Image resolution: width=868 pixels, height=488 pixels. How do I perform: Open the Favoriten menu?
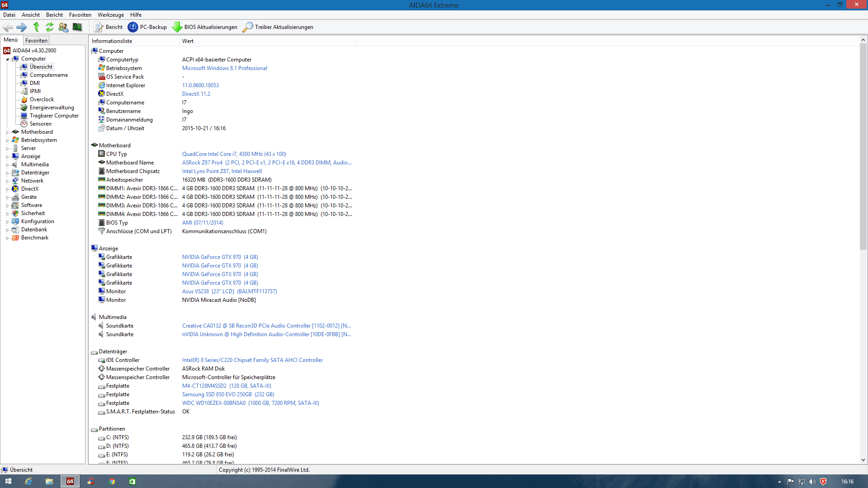pyautogui.click(x=80, y=15)
